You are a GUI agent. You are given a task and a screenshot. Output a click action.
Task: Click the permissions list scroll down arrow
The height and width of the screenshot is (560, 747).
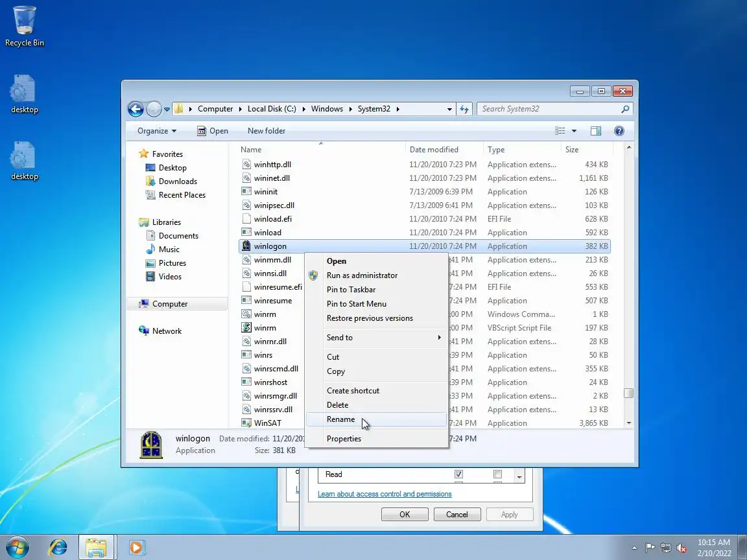pyautogui.click(x=519, y=476)
